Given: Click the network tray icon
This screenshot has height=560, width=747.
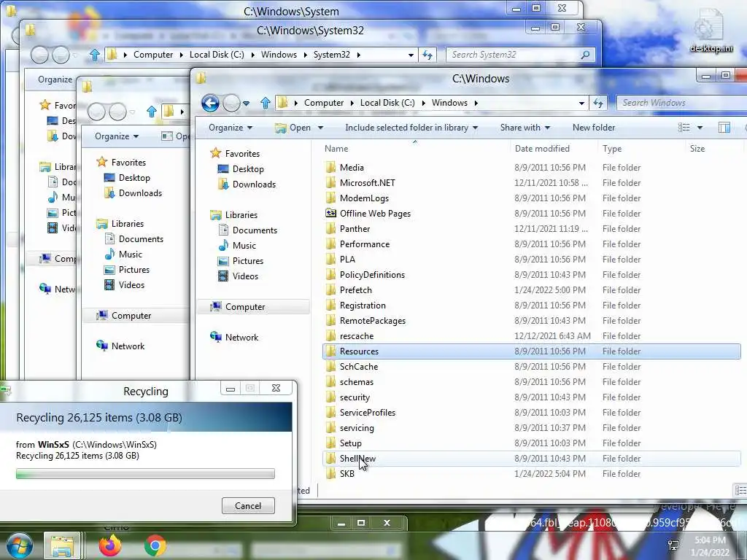Looking at the screenshot, I should click(673, 545).
